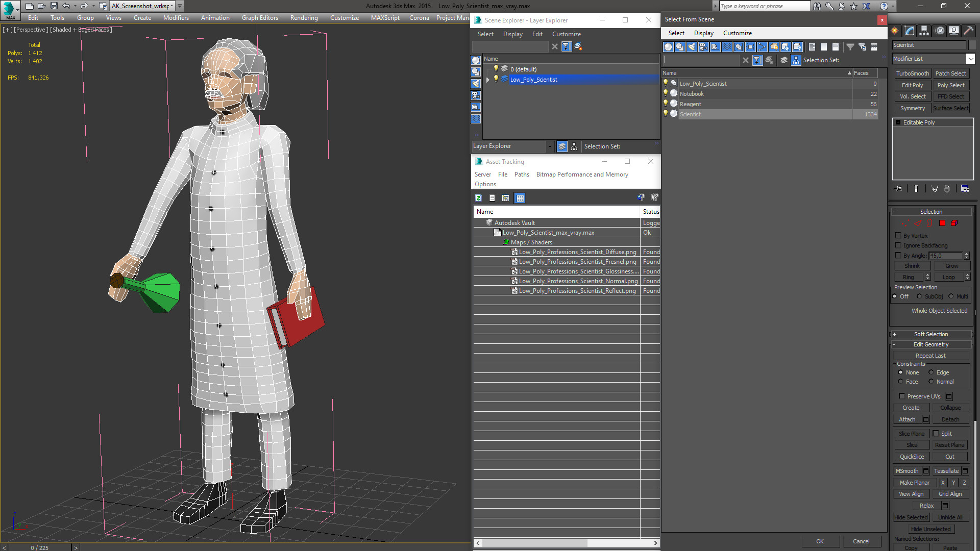980x551 pixels.
Task: Check the Ignore Backfacing option
Action: pyautogui.click(x=898, y=245)
